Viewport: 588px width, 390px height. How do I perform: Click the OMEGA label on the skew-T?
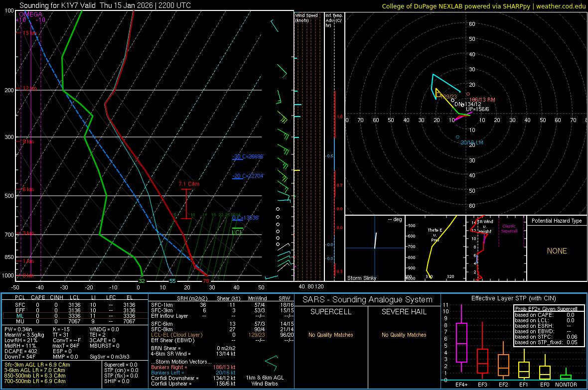(x=31, y=14)
